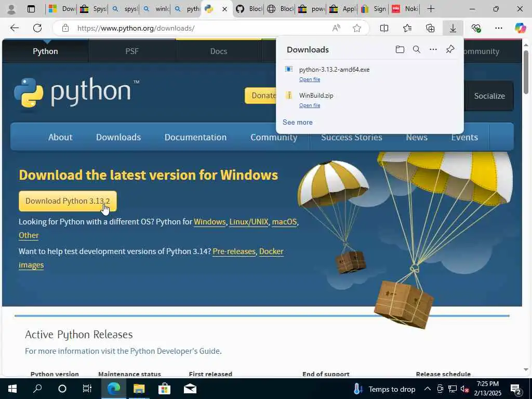Search downloads with magnifier icon

point(417,49)
